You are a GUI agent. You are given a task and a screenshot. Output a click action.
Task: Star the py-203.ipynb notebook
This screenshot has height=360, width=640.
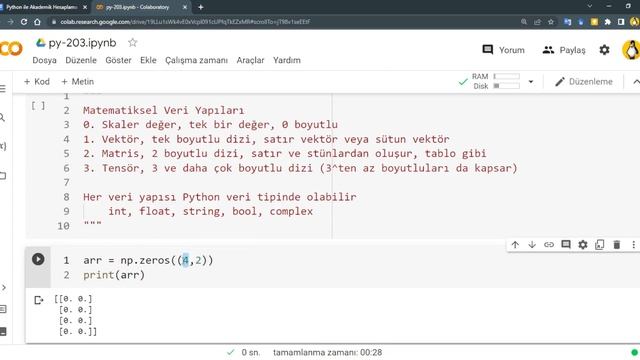(133, 42)
